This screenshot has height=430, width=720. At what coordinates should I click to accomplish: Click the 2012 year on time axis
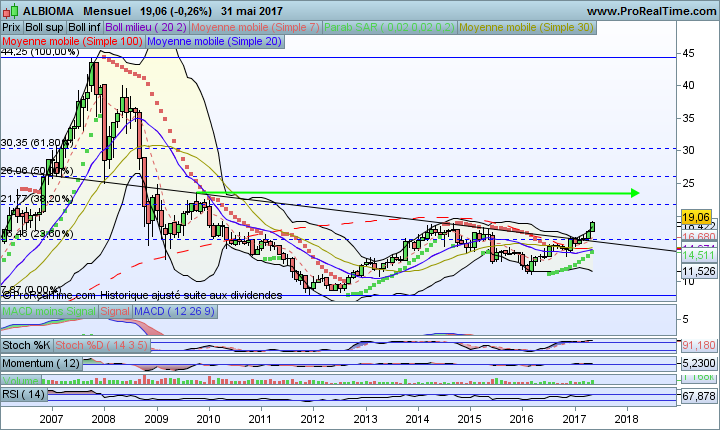pyautogui.click(x=313, y=419)
